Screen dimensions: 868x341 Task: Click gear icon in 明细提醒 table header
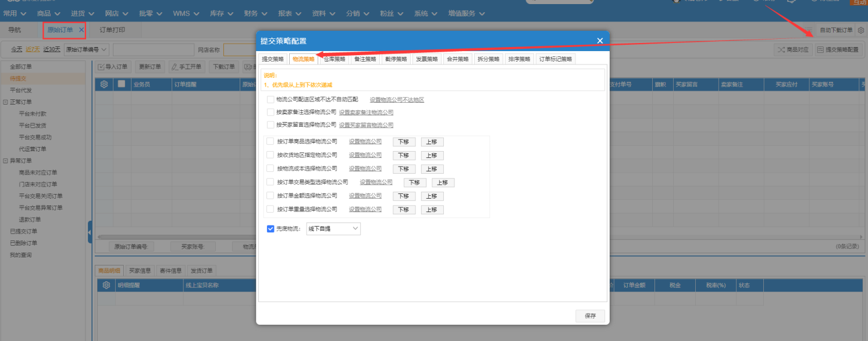[x=106, y=285]
